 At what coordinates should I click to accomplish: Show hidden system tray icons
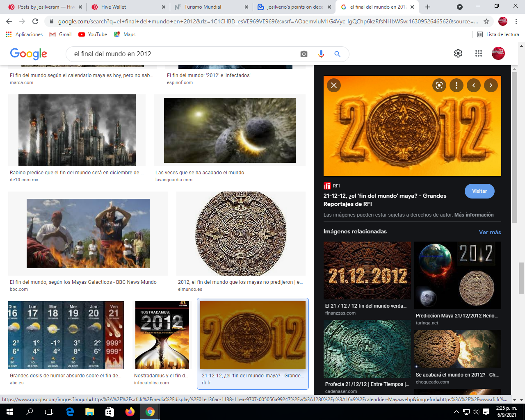[457, 412]
